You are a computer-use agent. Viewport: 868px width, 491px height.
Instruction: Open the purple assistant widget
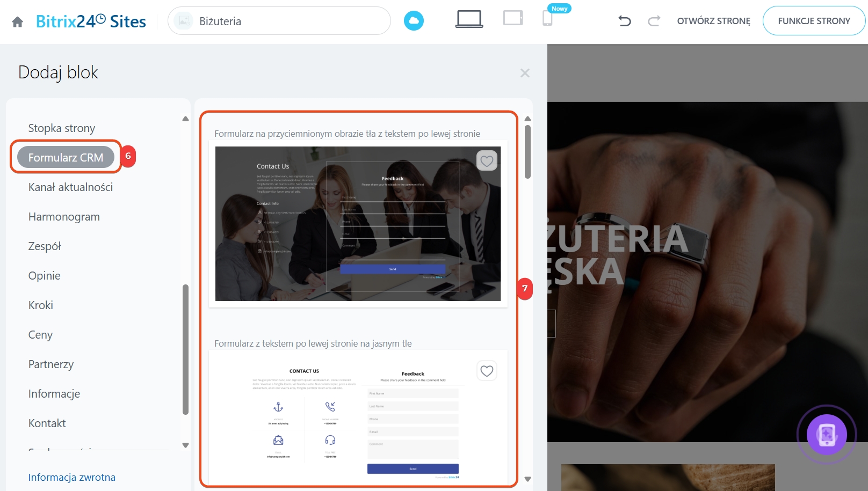[x=827, y=434]
